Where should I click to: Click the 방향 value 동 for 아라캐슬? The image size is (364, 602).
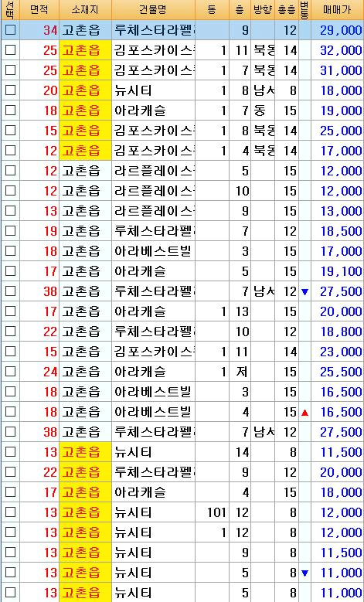[260, 111]
